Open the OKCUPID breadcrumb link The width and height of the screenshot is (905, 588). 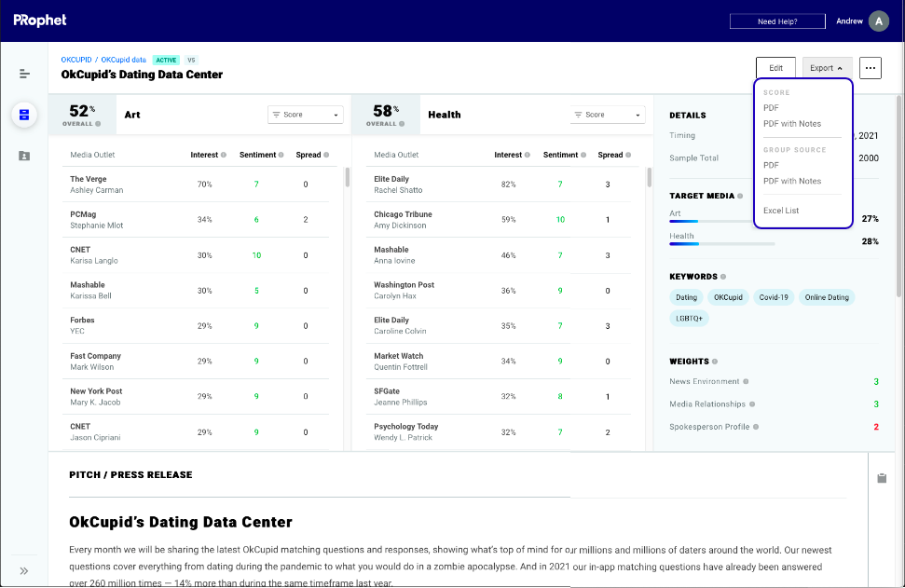click(76, 60)
